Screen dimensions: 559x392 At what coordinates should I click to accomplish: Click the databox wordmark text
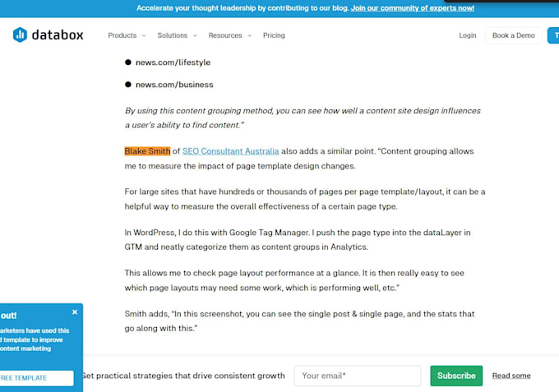pos(58,35)
